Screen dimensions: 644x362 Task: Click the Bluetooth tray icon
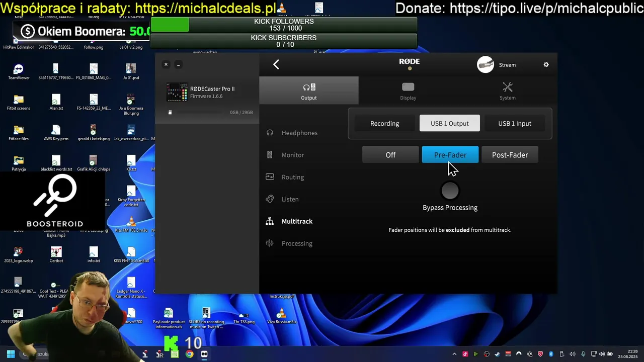pos(551,354)
